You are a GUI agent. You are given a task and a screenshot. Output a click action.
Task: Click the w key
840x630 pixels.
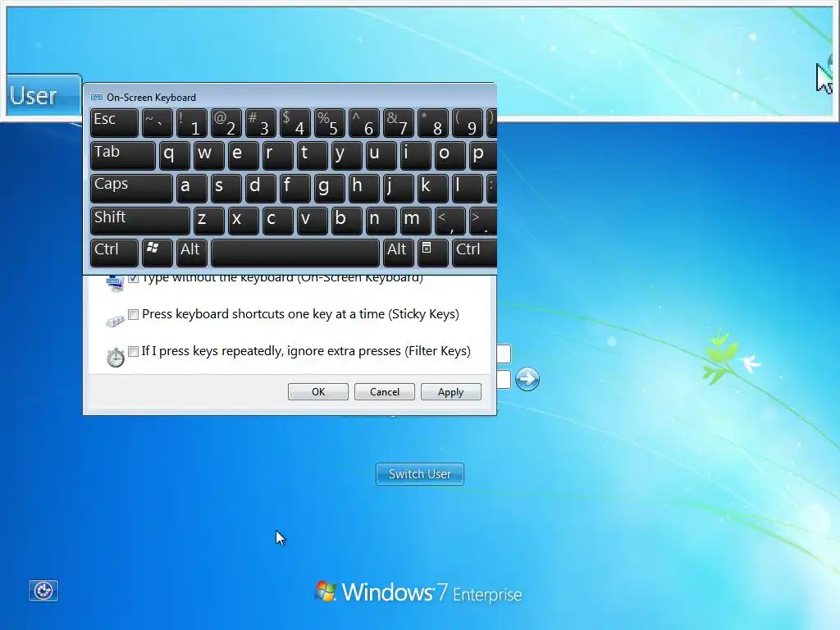208,155
